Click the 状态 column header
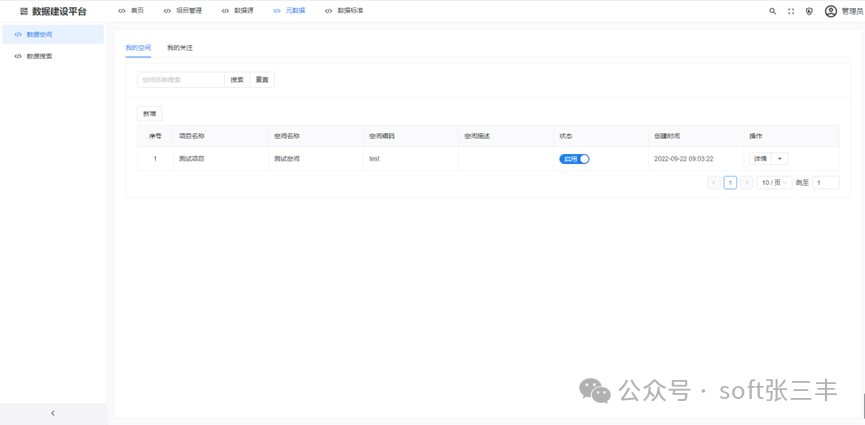This screenshot has width=865, height=425. [601, 136]
